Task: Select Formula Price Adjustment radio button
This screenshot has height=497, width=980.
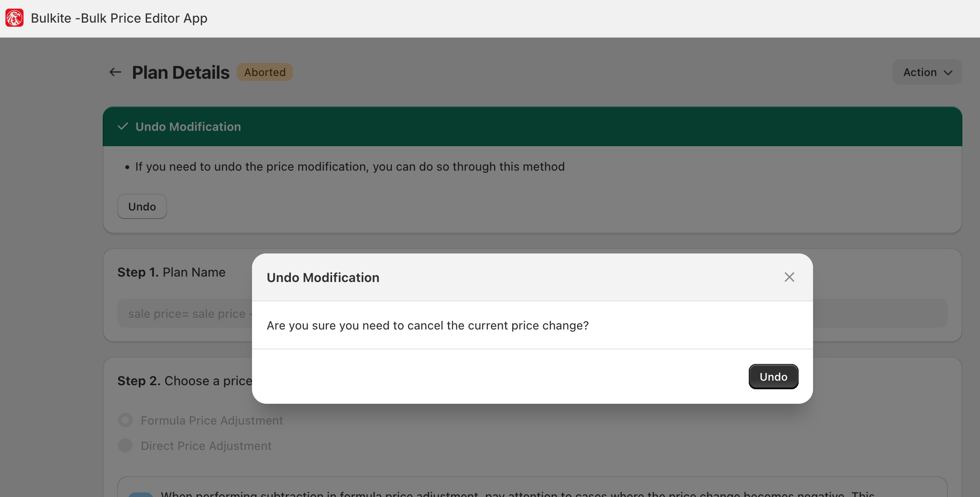Action: click(125, 420)
